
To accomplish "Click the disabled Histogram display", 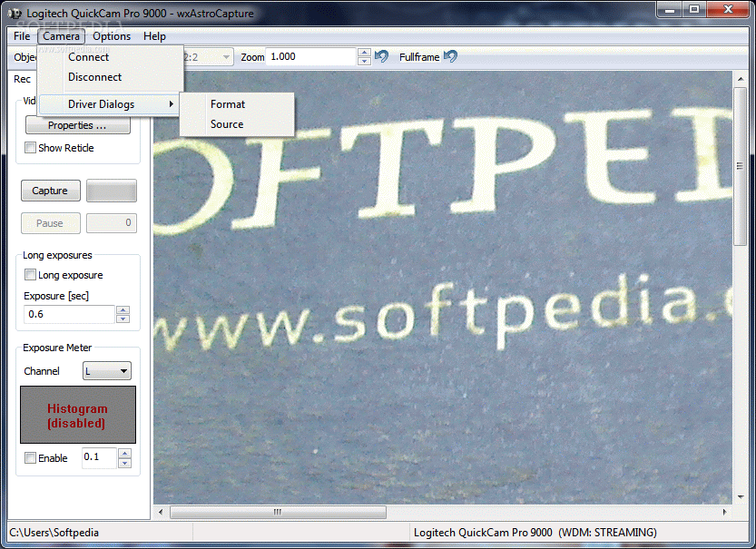I will point(78,415).
